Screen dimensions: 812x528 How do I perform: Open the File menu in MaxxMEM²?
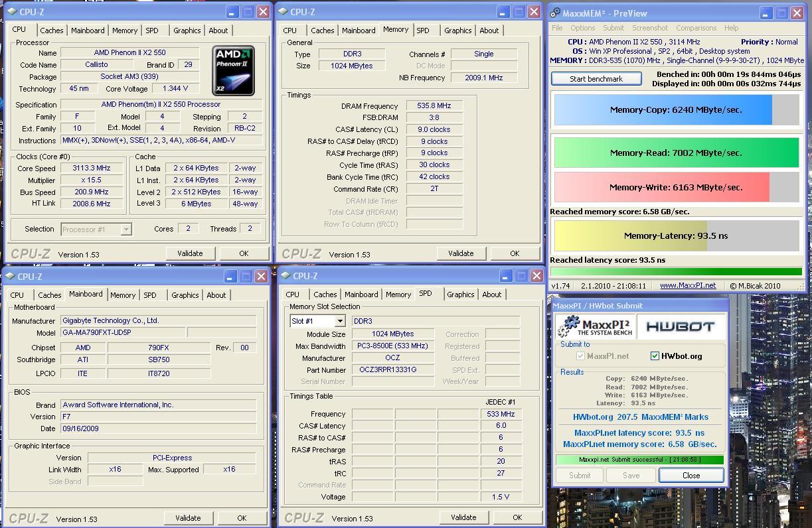pos(557,28)
